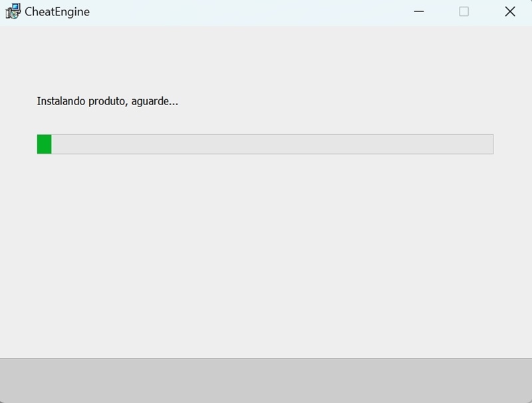Click the maximize button
Screen dimensions: 532x403
[464, 11]
